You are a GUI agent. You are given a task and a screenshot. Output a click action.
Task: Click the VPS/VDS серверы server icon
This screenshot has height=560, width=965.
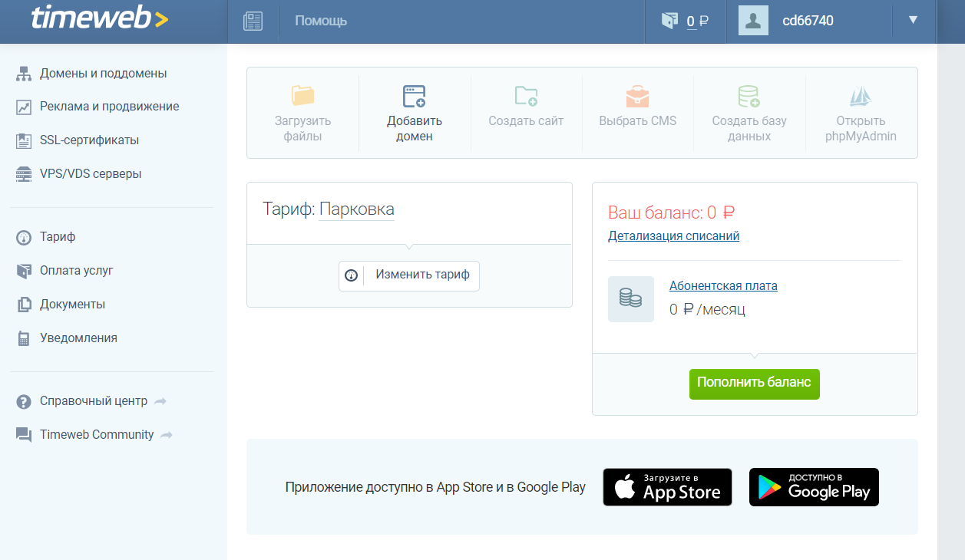[x=24, y=174]
